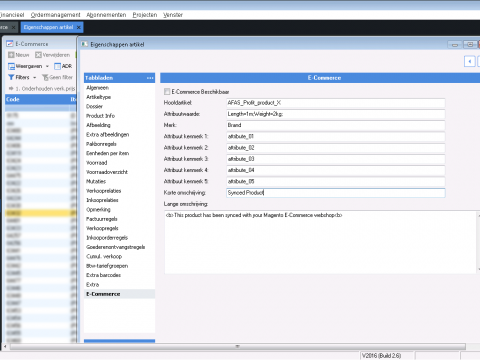This screenshot has width=480, height=360.
Task: Click the Merk input field
Action: (x=336, y=125)
